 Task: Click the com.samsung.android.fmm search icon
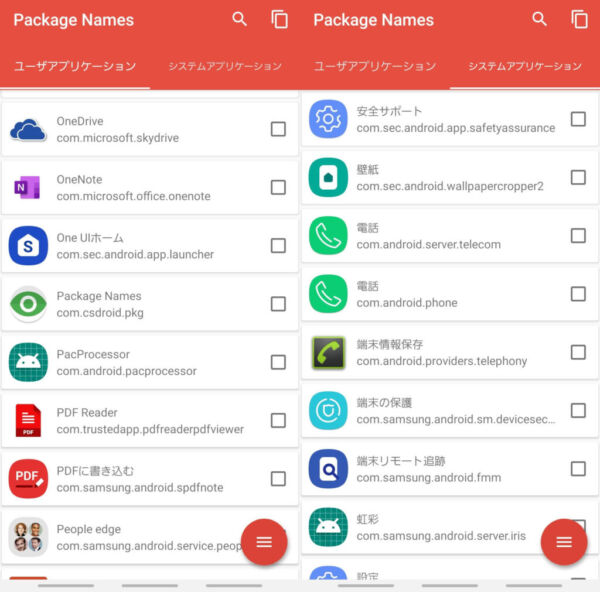pos(328,469)
